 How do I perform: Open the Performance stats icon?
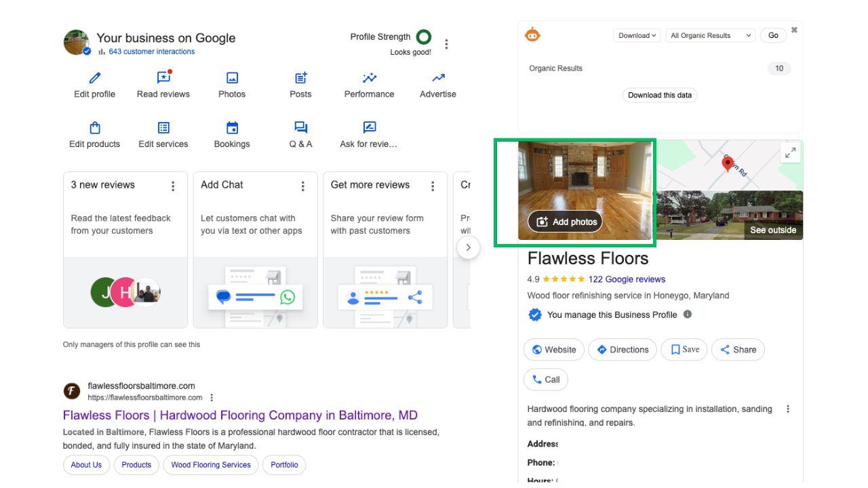(x=369, y=77)
